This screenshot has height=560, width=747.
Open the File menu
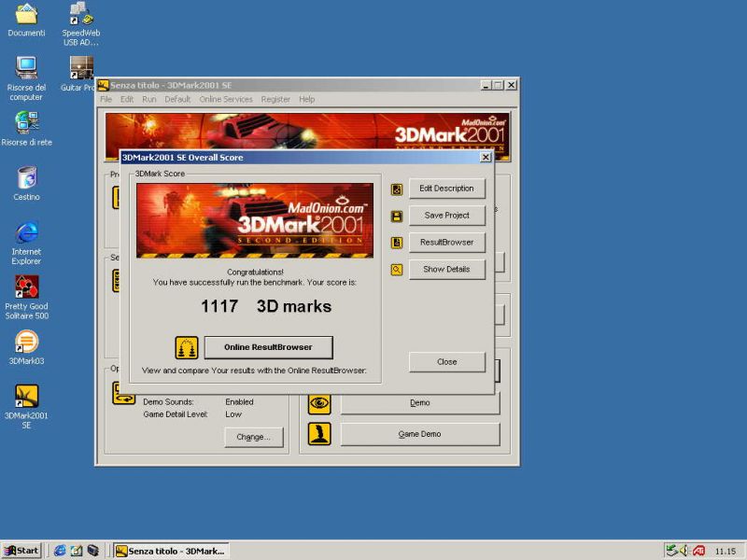click(106, 99)
